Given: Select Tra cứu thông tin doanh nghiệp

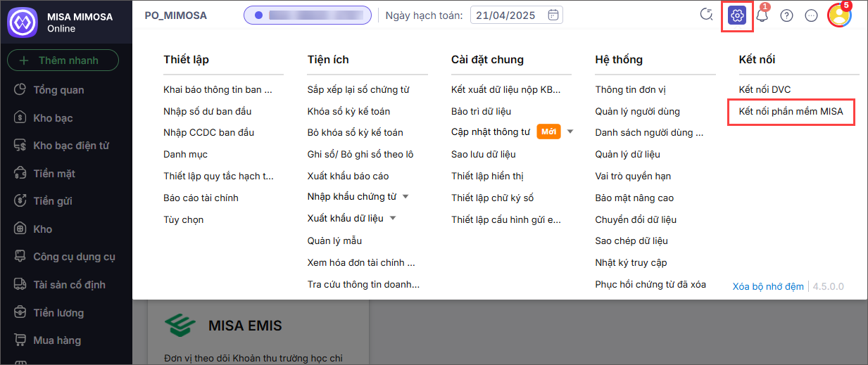Looking at the screenshot, I should [363, 284].
